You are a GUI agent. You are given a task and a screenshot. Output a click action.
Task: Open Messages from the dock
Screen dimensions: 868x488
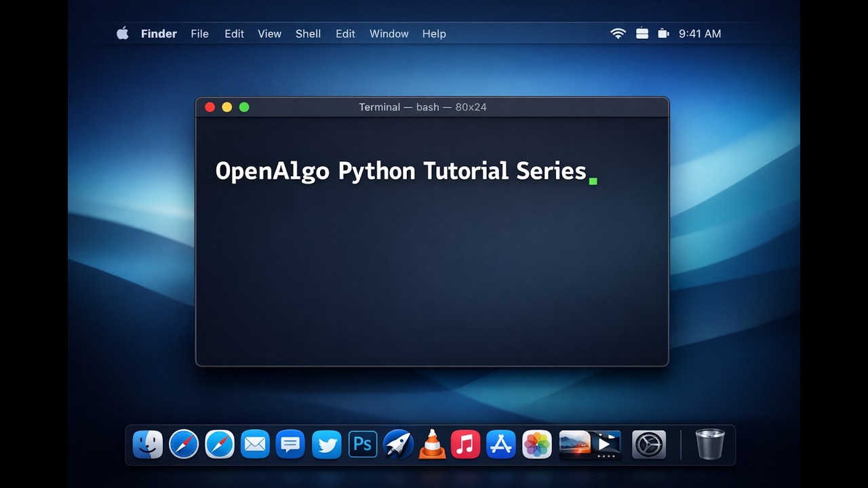pyautogui.click(x=290, y=445)
